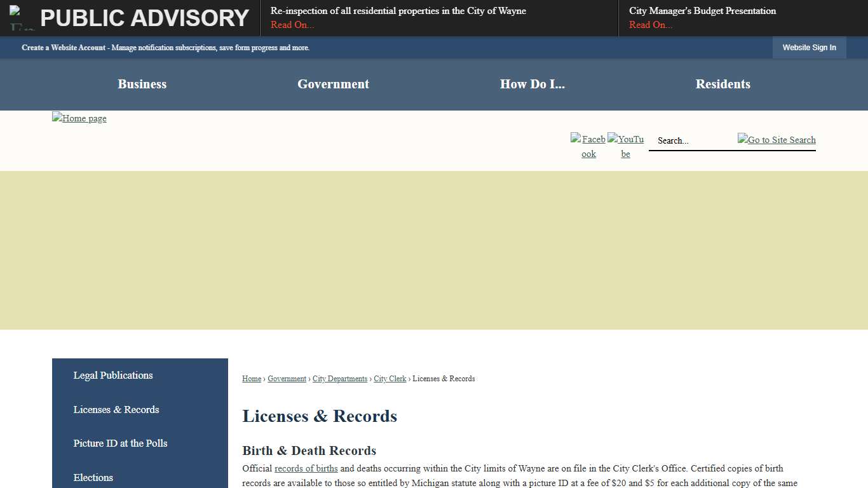Viewport: 868px width, 488px height.
Task: Navigate to City Departments breadcrumb
Action: pos(340,379)
